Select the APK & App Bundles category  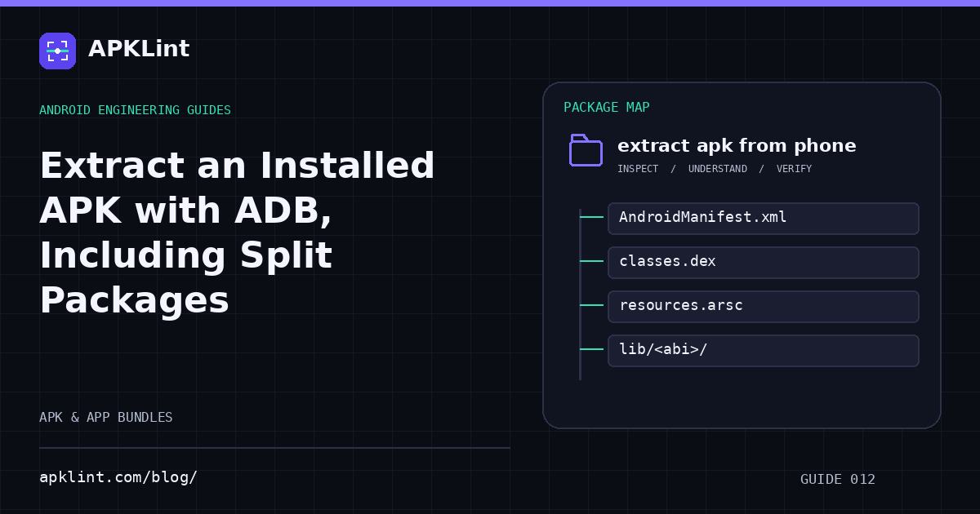tap(106, 418)
